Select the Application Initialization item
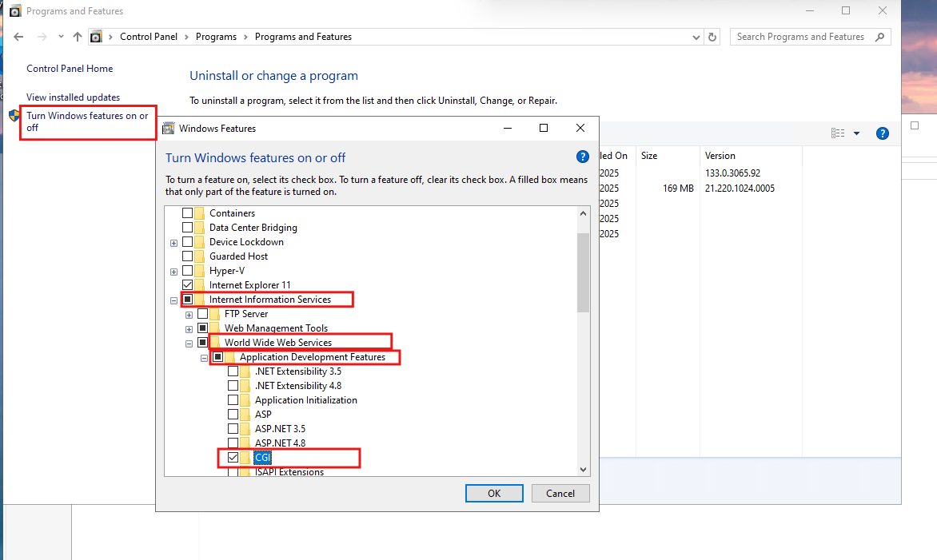937x560 pixels. (x=306, y=400)
